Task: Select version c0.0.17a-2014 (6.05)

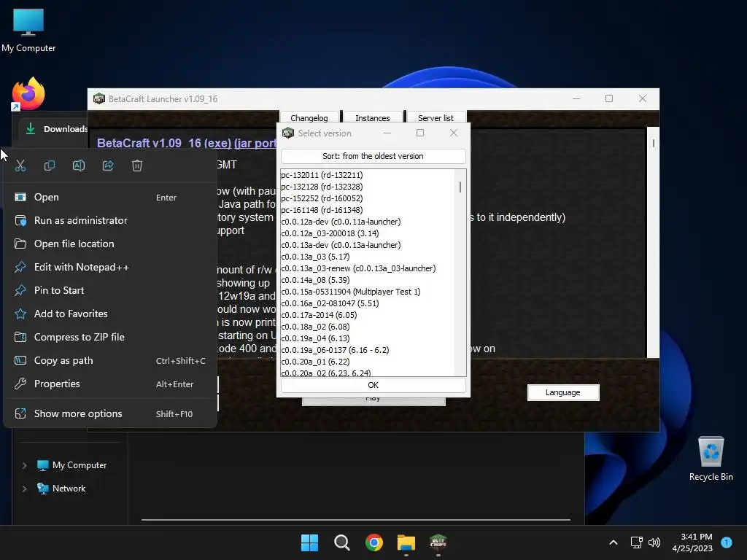Action: click(x=320, y=315)
